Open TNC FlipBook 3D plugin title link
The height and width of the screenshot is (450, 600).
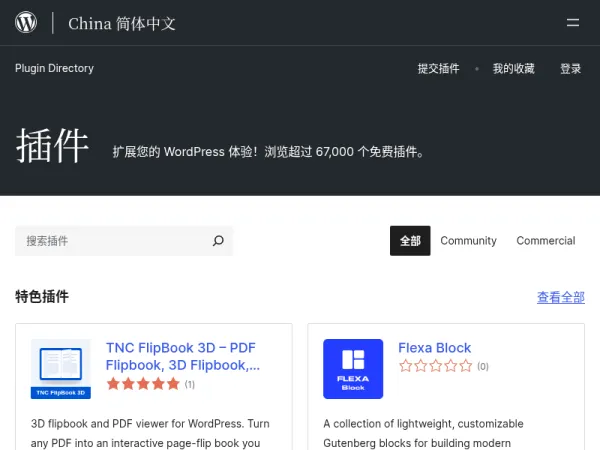click(183, 356)
